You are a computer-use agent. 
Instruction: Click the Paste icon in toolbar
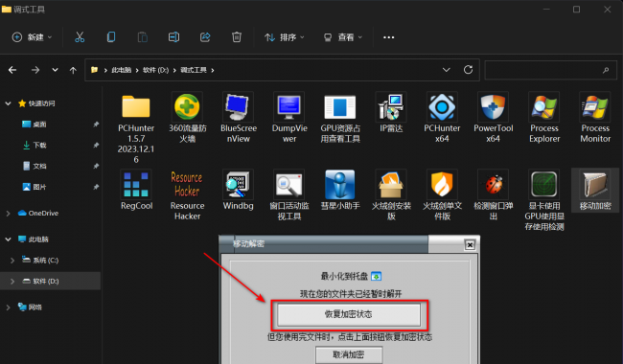pos(142,37)
